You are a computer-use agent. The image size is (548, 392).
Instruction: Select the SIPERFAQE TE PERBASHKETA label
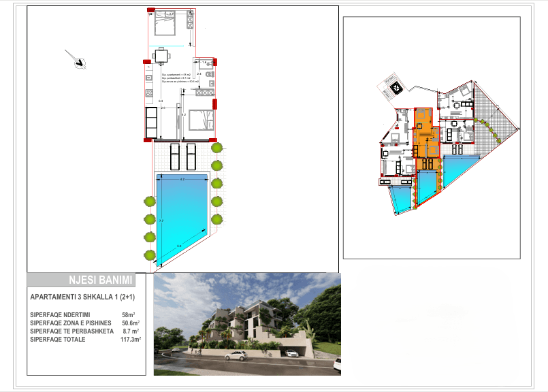tap(72, 331)
